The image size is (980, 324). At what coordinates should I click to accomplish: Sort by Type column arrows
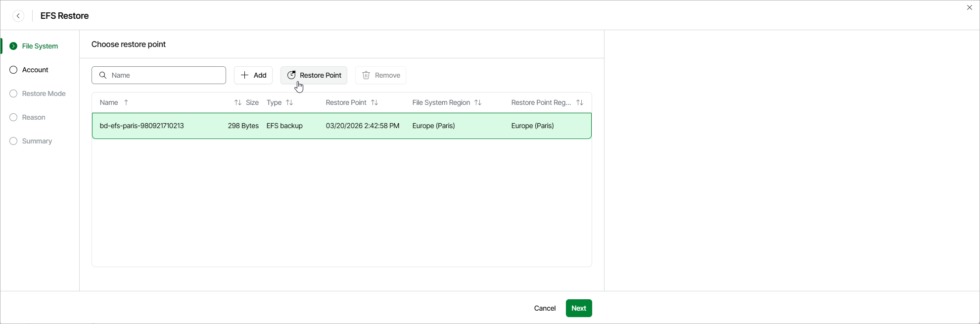pyautogui.click(x=289, y=102)
